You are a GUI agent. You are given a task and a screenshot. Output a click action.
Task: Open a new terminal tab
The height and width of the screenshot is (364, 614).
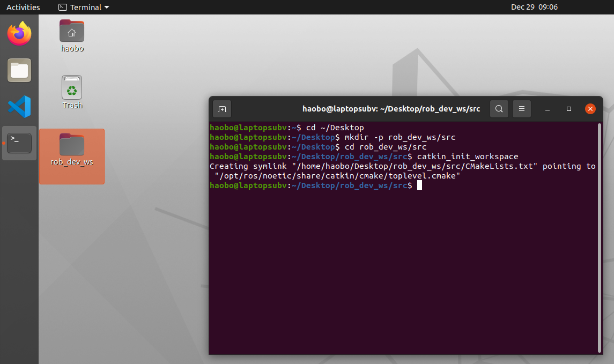[x=222, y=109]
